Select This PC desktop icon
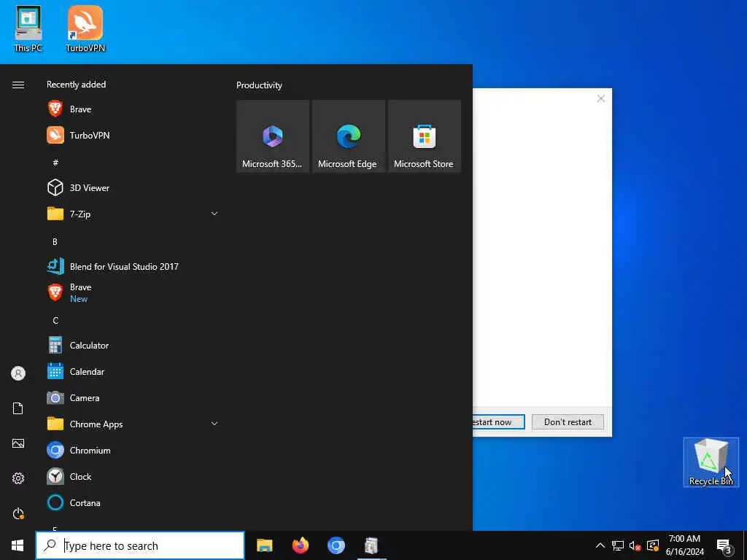The height and width of the screenshot is (560, 747). (x=28, y=28)
